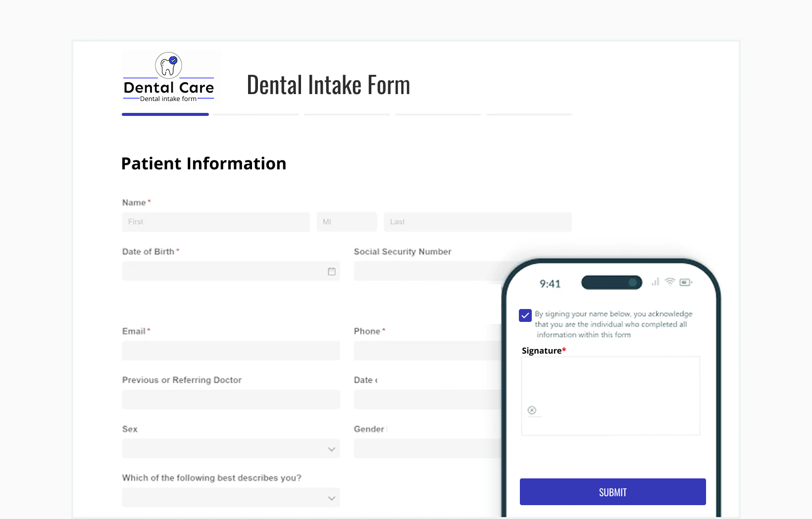812x519 pixels.
Task: Tap the phone cellular signal icon
Action: click(655, 282)
